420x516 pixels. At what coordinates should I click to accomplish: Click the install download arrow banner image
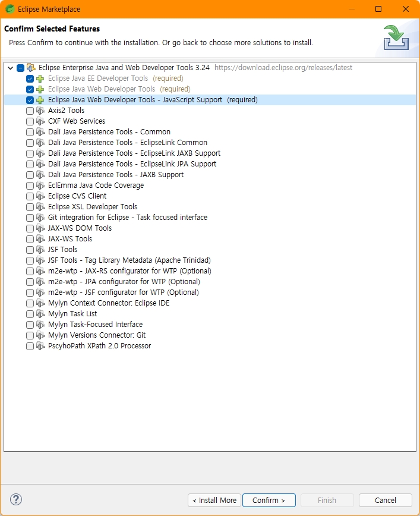[396, 37]
